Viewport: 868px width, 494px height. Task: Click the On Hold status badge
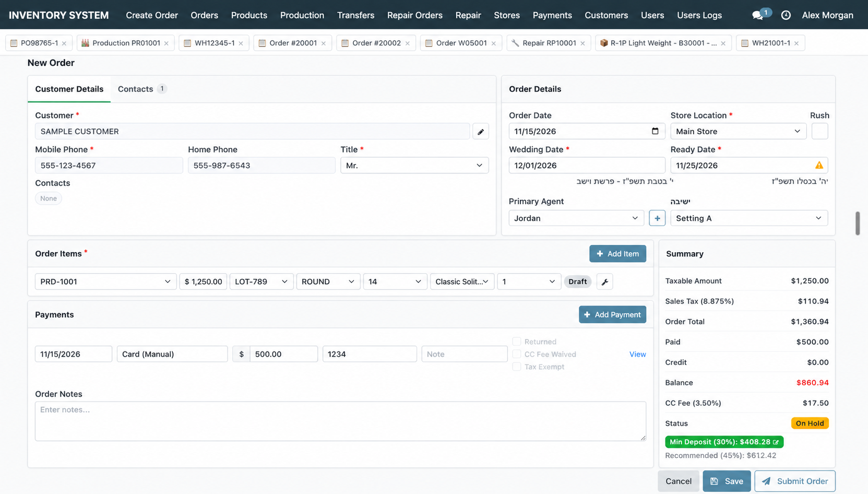tap(810, 424)
